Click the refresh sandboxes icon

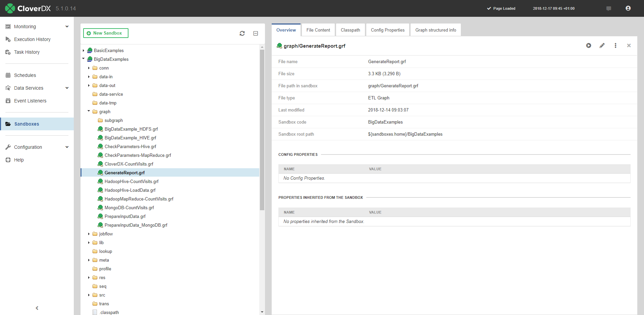242,33
